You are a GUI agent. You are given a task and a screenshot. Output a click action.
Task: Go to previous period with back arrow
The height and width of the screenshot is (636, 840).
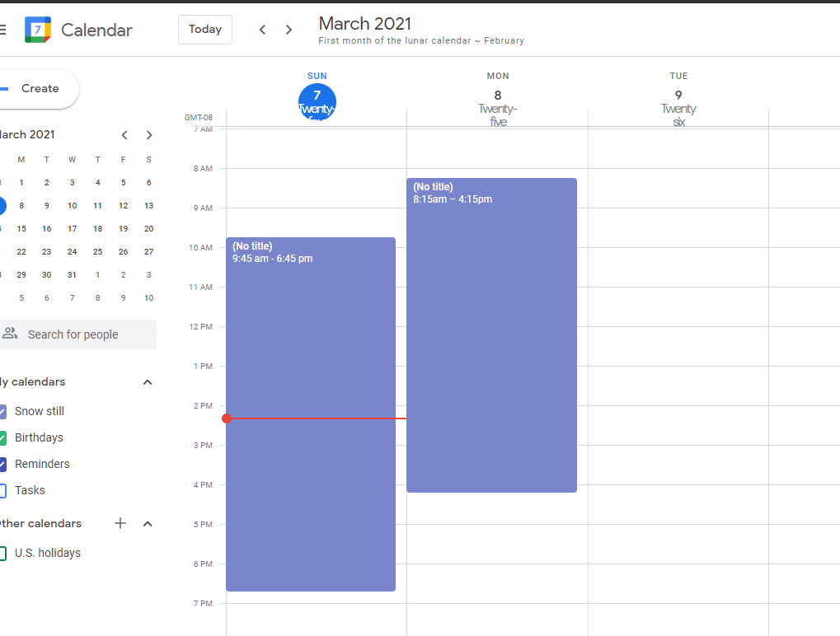click(x=262, y=29)
